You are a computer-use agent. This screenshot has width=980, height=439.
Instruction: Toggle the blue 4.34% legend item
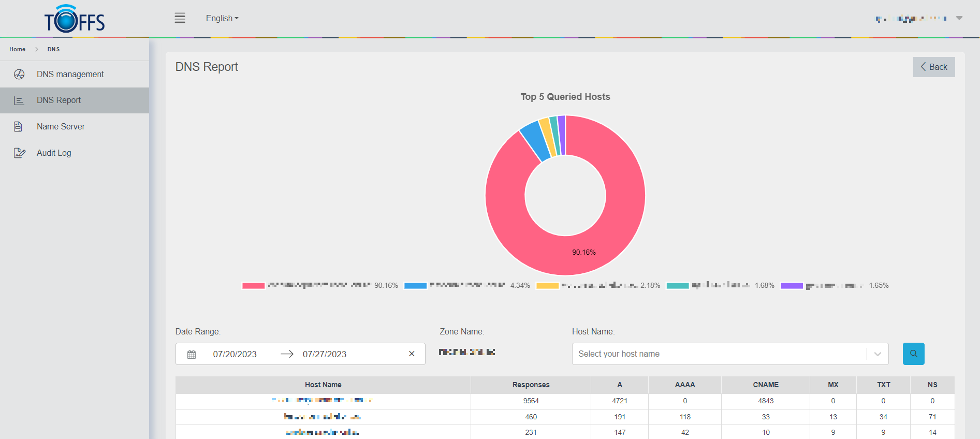pos(415,286)
